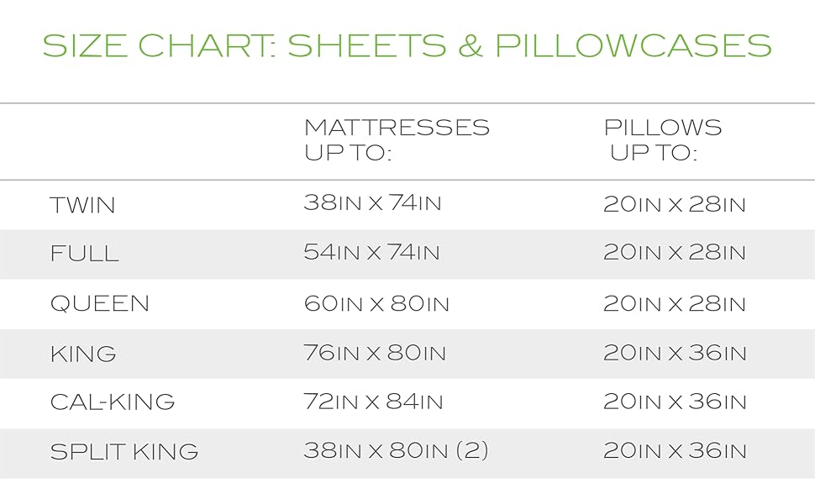Click the 54in x 74in mattress size

(x=372, y=253)
